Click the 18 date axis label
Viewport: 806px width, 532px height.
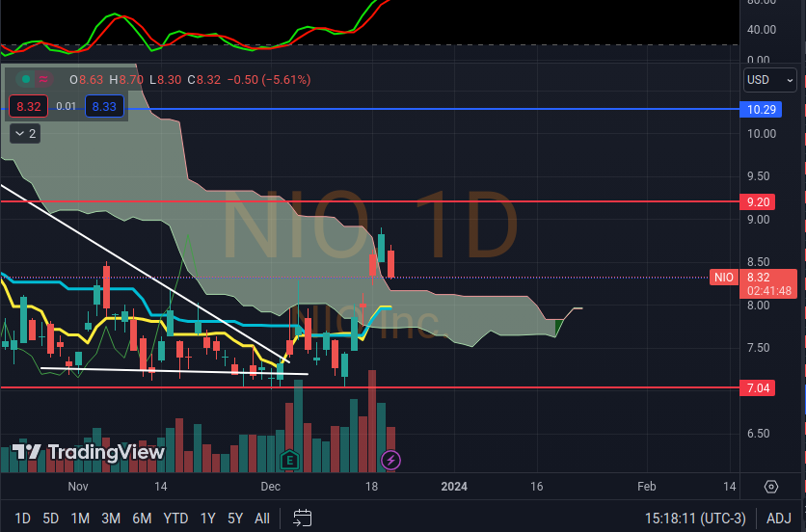pos(371,487)
